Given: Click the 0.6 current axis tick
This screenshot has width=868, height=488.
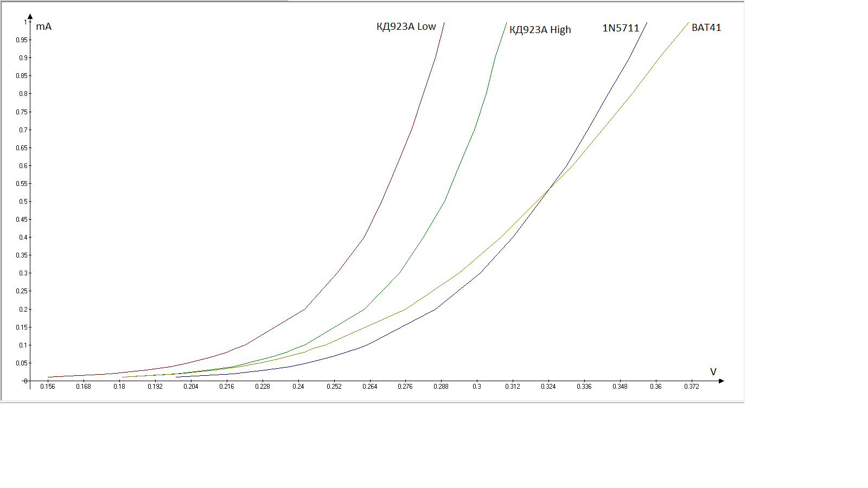Looking at the screenshot, I should (23, 166).
